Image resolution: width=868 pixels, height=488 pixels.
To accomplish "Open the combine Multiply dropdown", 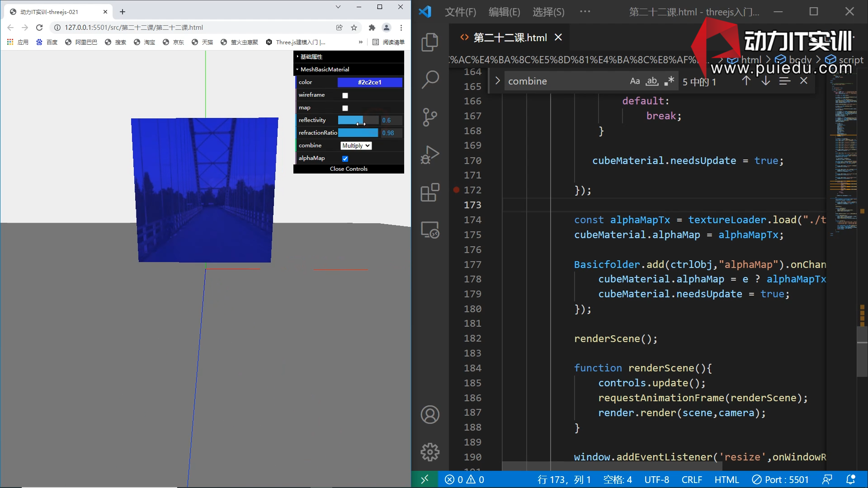I will point(356,145).
